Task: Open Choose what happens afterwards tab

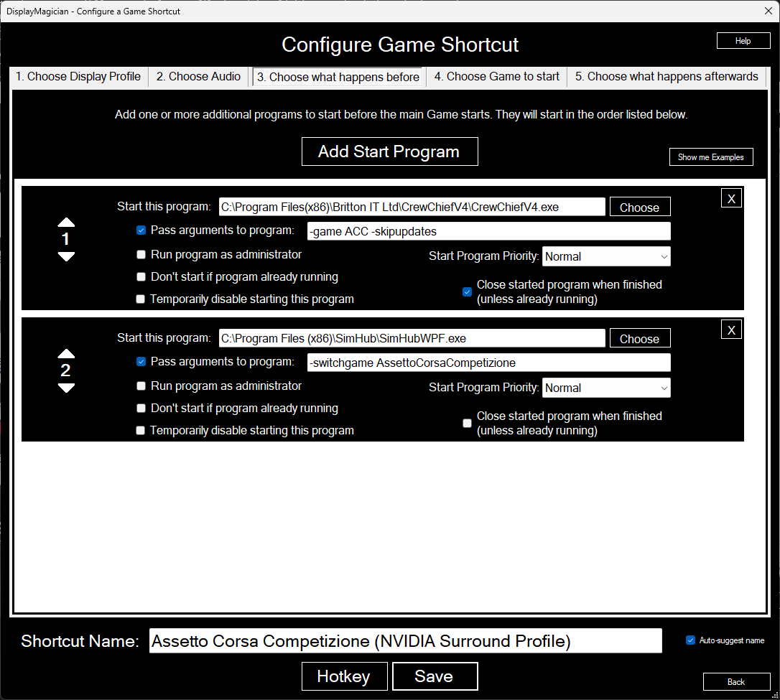Action: coord(667,77)
